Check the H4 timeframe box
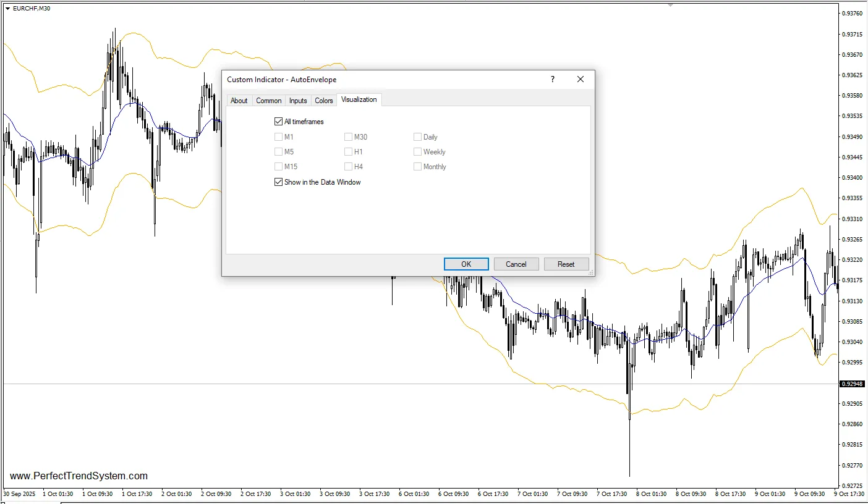Viewport: 868px width, 504px height. click(x=349, y=167)
